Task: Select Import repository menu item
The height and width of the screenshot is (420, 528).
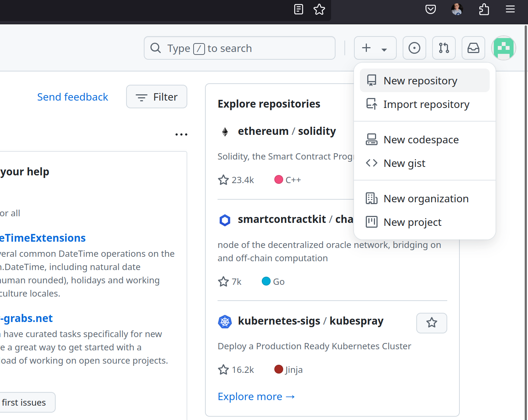Action: coord(425,104)
